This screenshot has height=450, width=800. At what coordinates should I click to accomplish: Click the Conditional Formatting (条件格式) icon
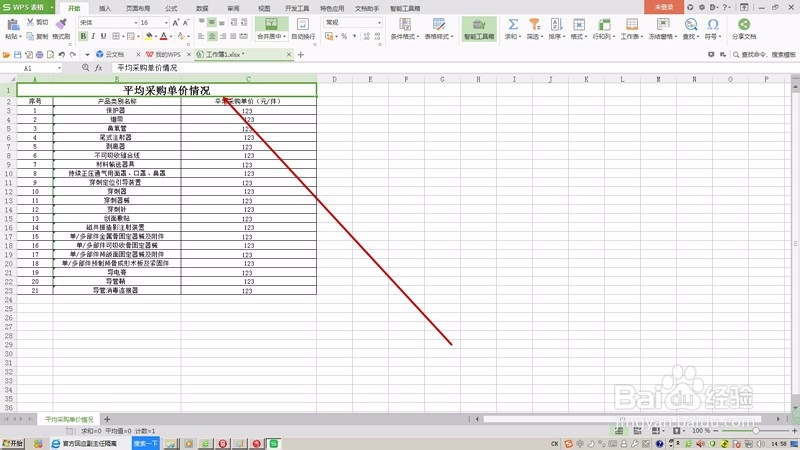405,24
